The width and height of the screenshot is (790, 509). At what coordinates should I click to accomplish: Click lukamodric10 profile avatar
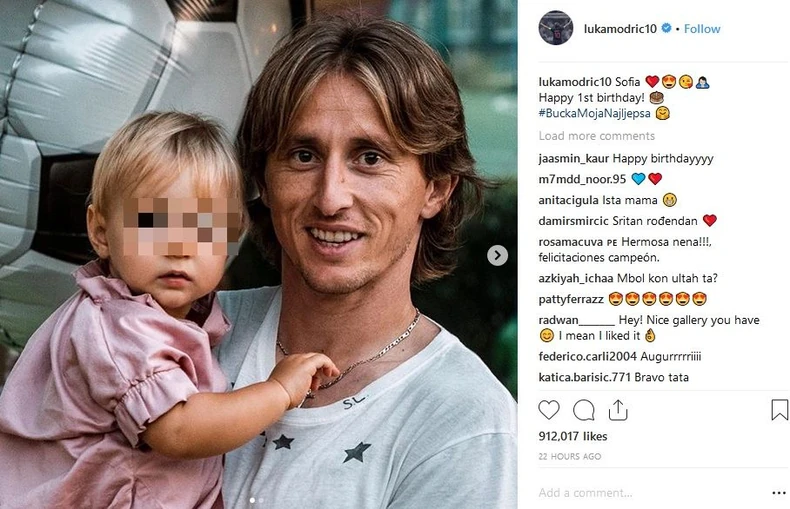(x=556, y=28)
